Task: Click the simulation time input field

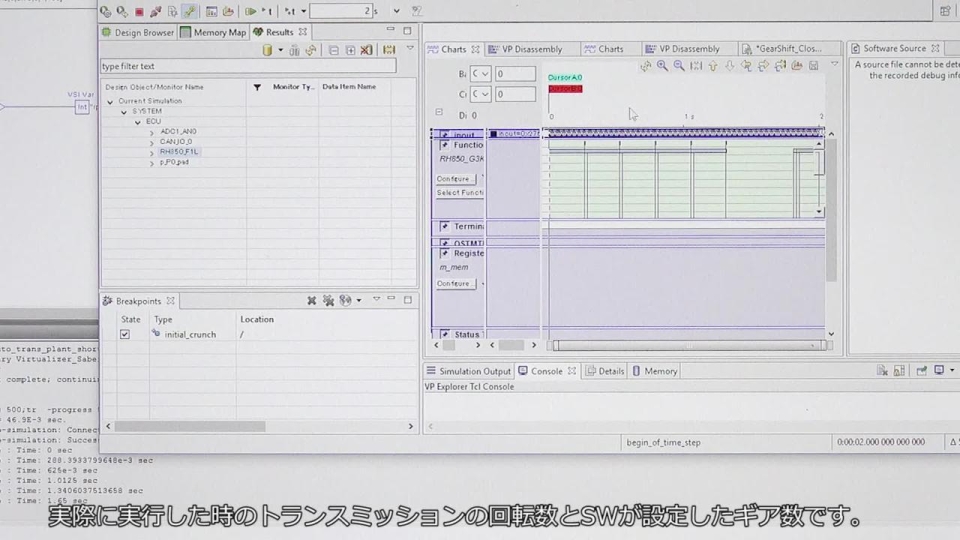Action: point(341,11)
